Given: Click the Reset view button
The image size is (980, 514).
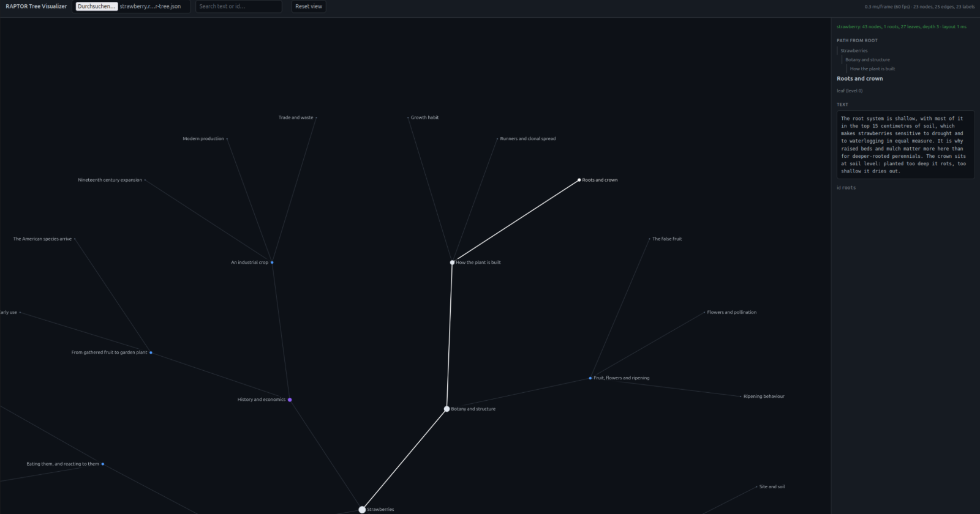Looking at the screenshot, I should coord(309,6).
